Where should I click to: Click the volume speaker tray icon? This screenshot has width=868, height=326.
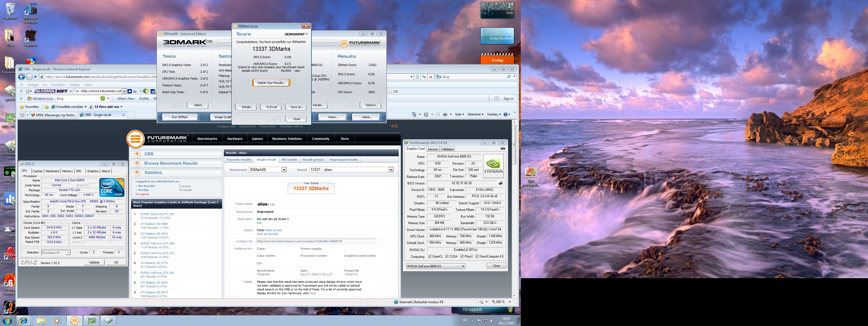coord(492,321)
